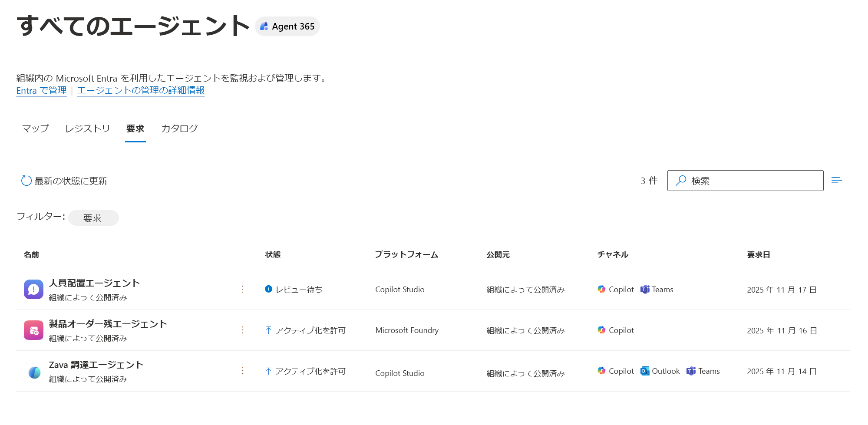
Task: Open the Entra で管理 link
Action: [41, 90]
